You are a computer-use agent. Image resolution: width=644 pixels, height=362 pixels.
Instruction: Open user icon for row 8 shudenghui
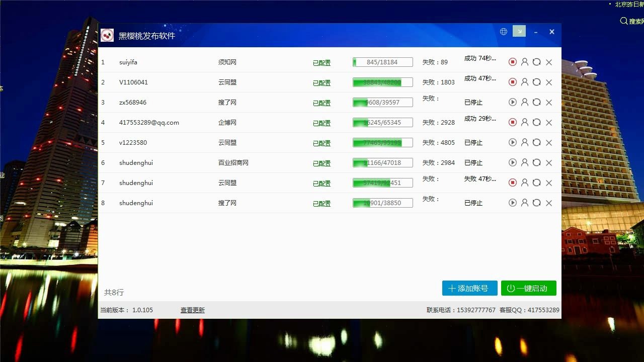(525, 203)
